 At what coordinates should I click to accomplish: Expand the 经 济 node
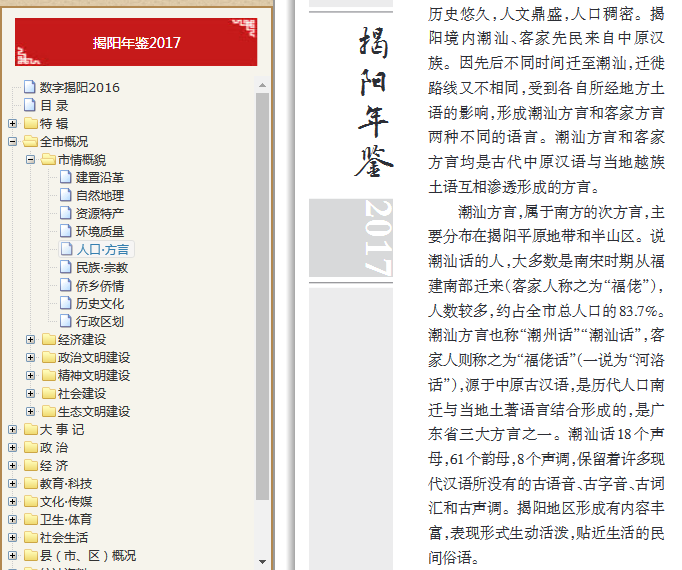point(12,466)
